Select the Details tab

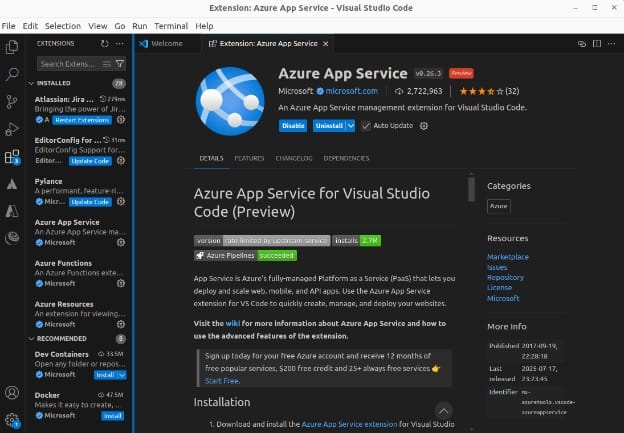[x=211, y=158]
